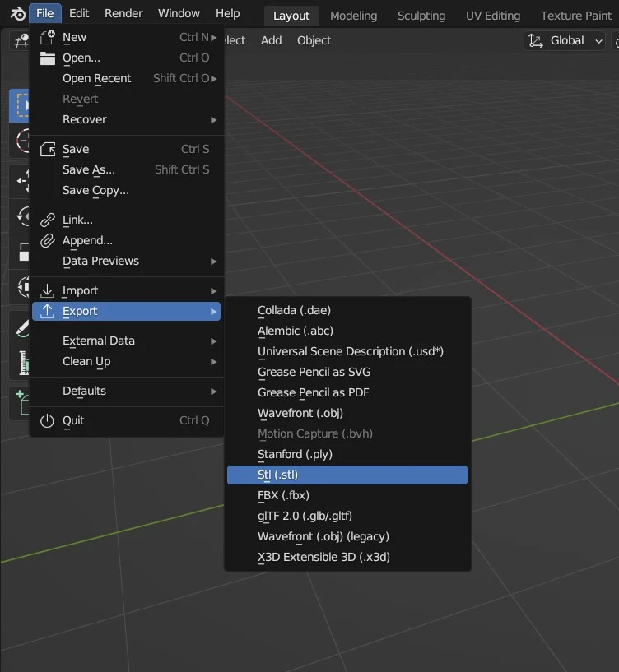Export as Alembic (.abc)
Image resolution: width=619 pixels, height=672 pixels.
point(347,331)
